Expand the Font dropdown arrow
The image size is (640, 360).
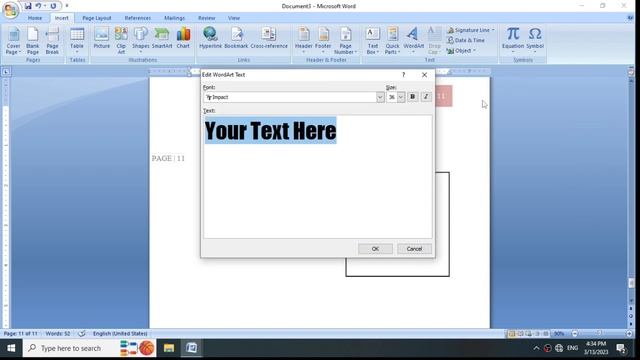[380, 97]
